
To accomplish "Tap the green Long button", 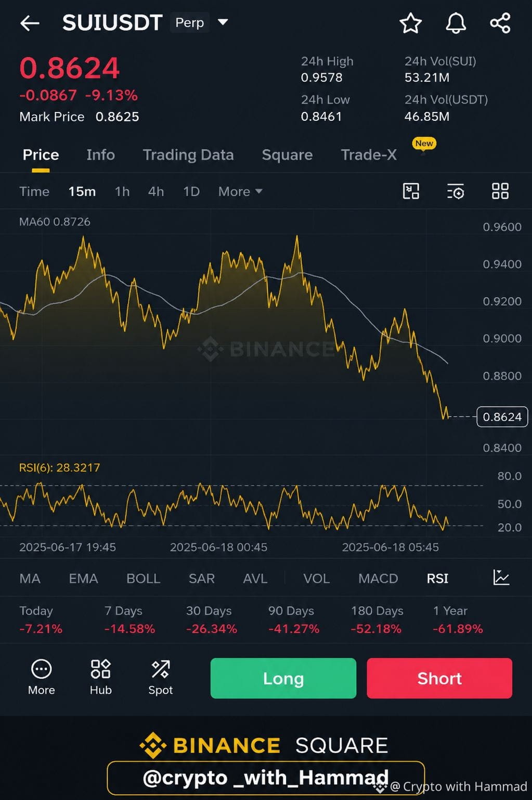I will tap(283, 678).
